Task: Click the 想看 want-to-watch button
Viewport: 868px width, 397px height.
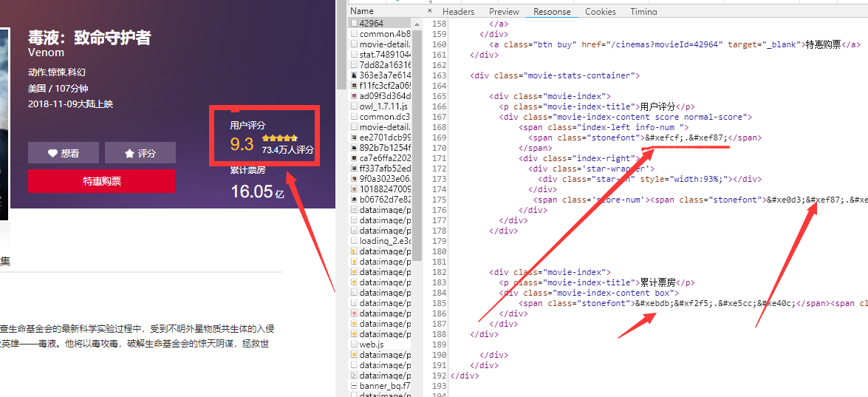Action: pyautogui.click(x=64, y=153)
